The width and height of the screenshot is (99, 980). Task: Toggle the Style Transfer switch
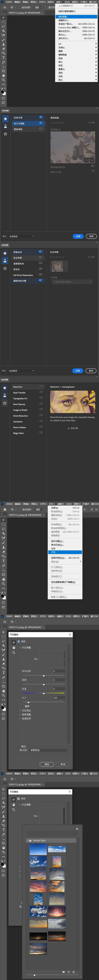point(41,392)
